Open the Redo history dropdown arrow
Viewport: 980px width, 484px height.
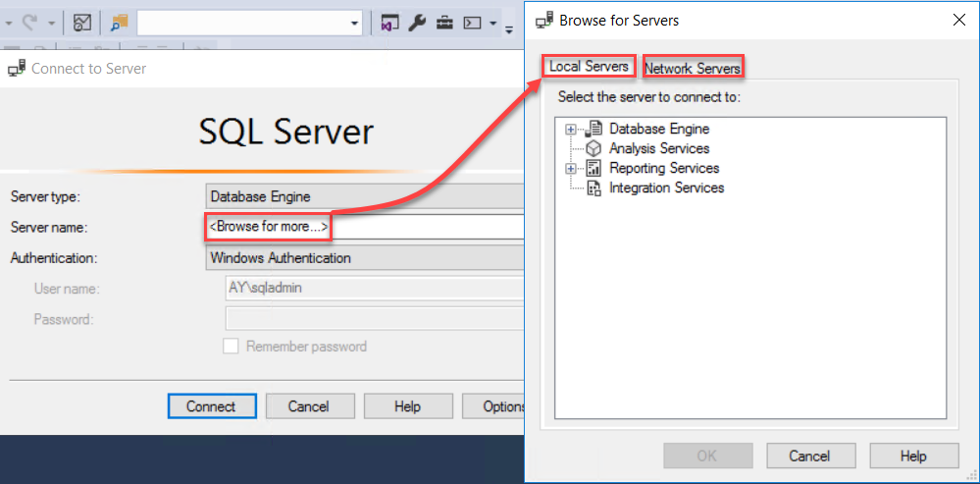click(51, 24)
